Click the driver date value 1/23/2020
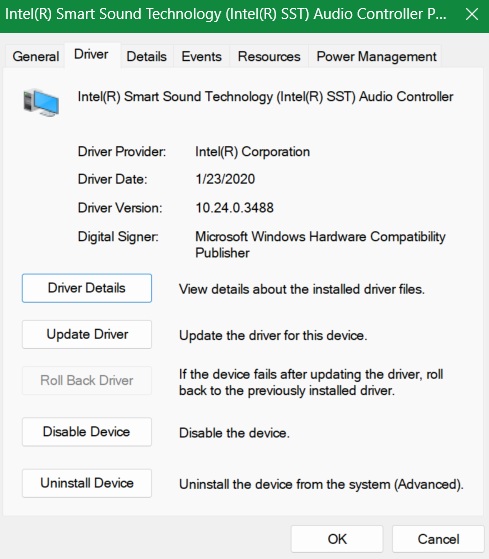This screenshot has height=559, width=489. tap(225, 179)
